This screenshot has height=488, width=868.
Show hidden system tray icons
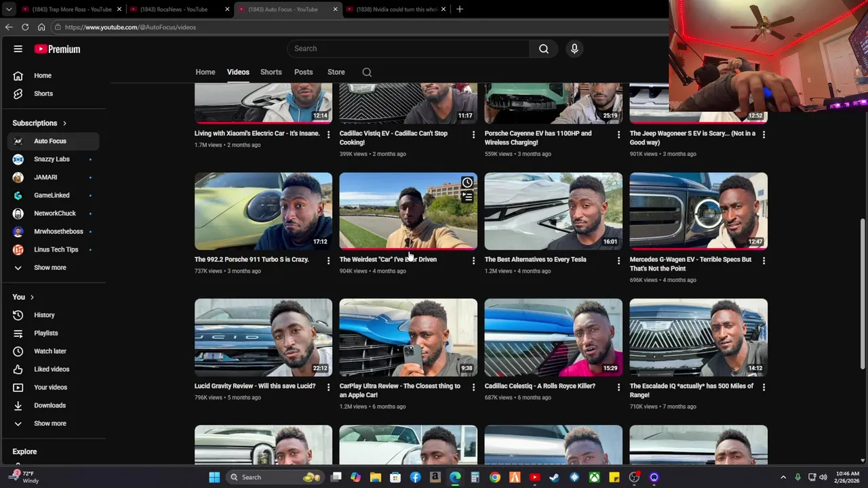pos(783,477)
